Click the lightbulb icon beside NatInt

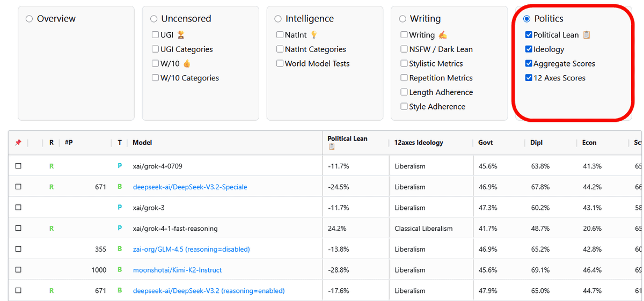(x=314, y=35)
